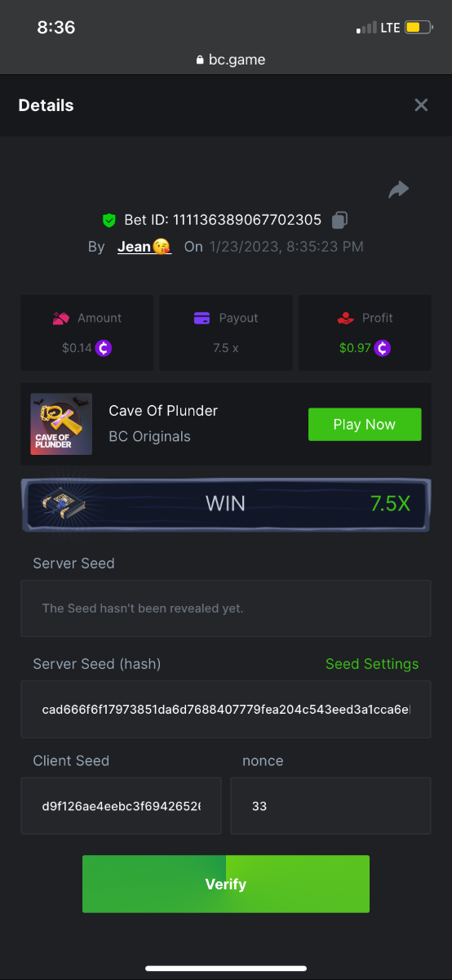Open Seed Settings link
The image size is (452, 980).
coord(372,664)
